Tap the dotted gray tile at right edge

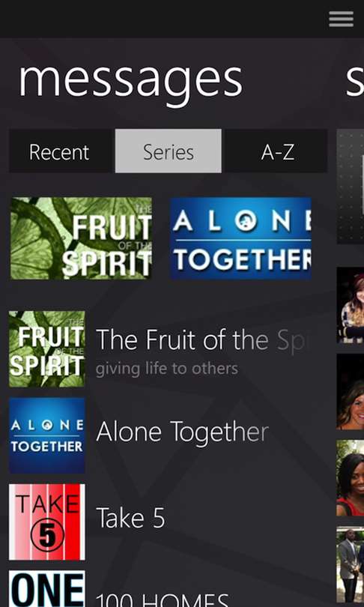350,187
